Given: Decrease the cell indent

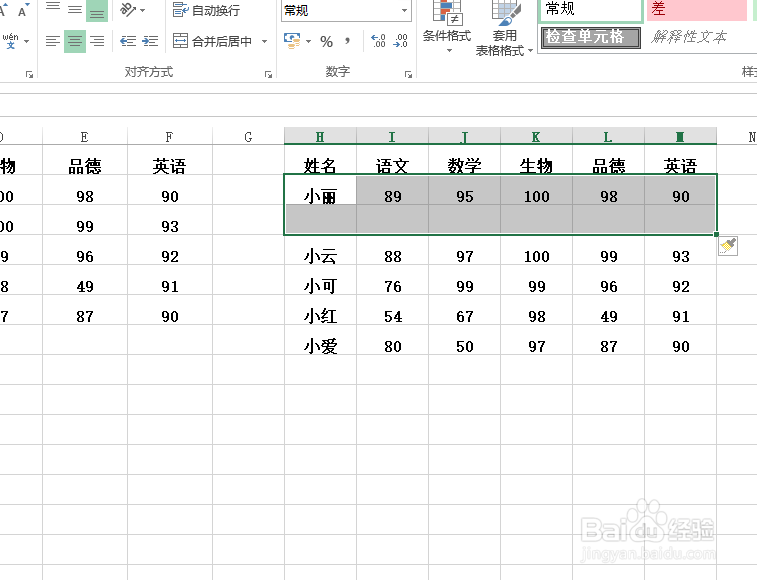Looking at the screenshot, I should point(128,41).
